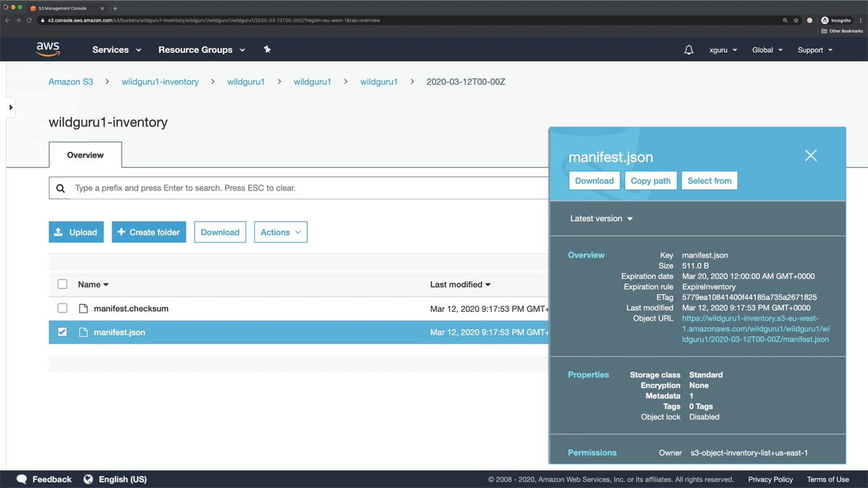
Task: Check the manifest.checksum row checkbox
Action: [x=62, y=308]
